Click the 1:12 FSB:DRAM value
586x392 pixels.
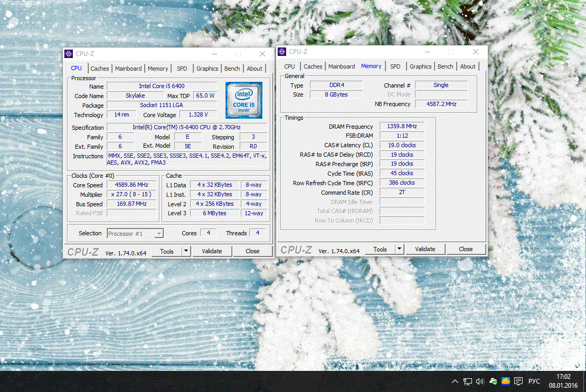[402, 136]
